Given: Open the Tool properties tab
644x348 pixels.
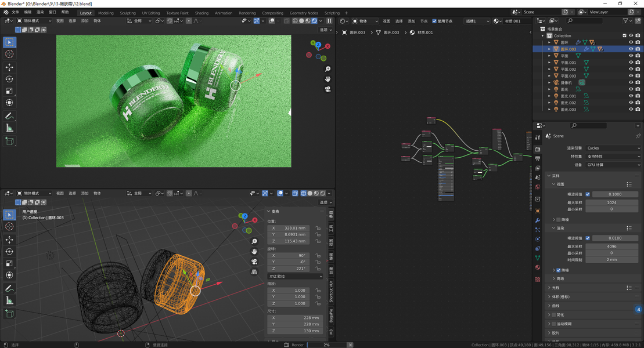Looking at the screenshot, I should 538,137.
